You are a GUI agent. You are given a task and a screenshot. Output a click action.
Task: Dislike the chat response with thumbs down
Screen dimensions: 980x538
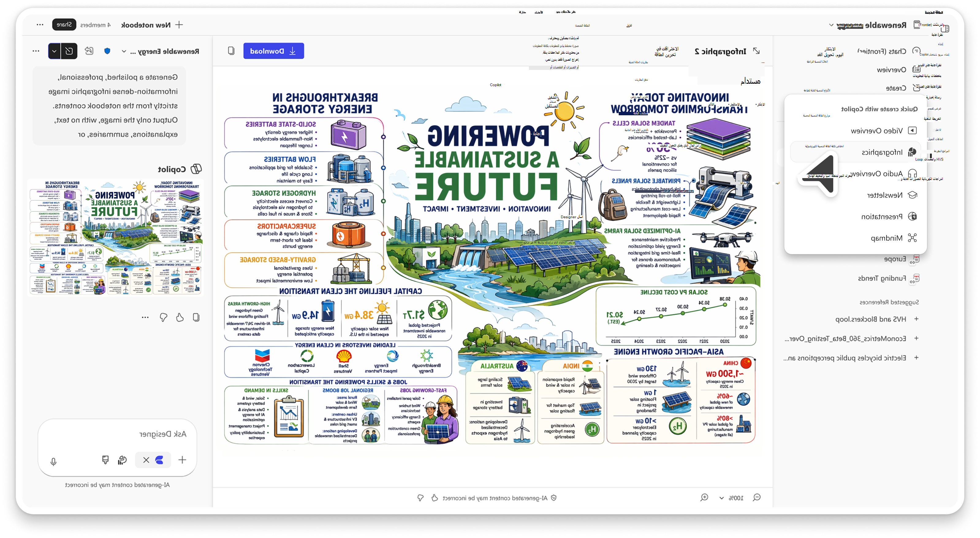164,317
